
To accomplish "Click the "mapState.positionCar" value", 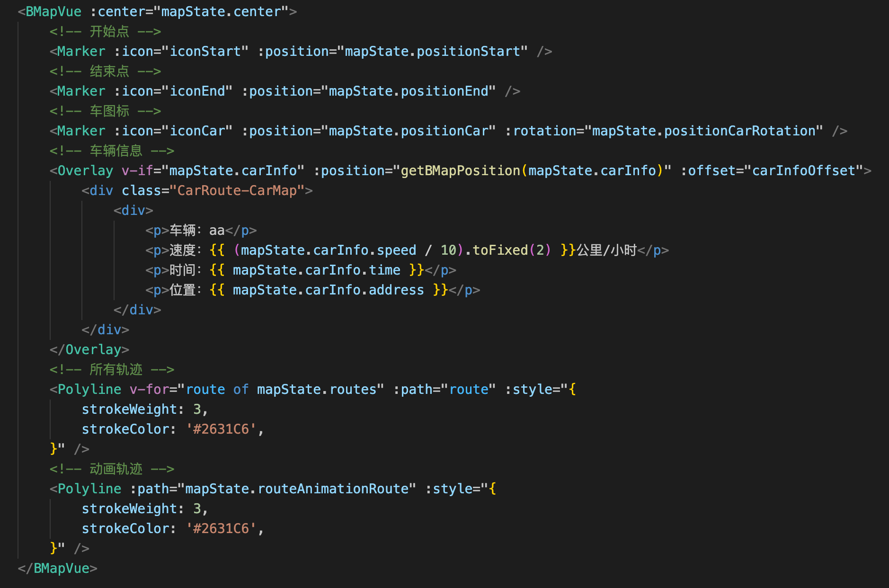I will tap(409, 131).
